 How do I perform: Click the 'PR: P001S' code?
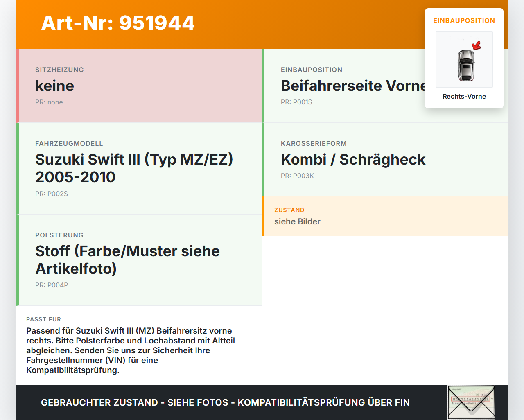[296, 102]
